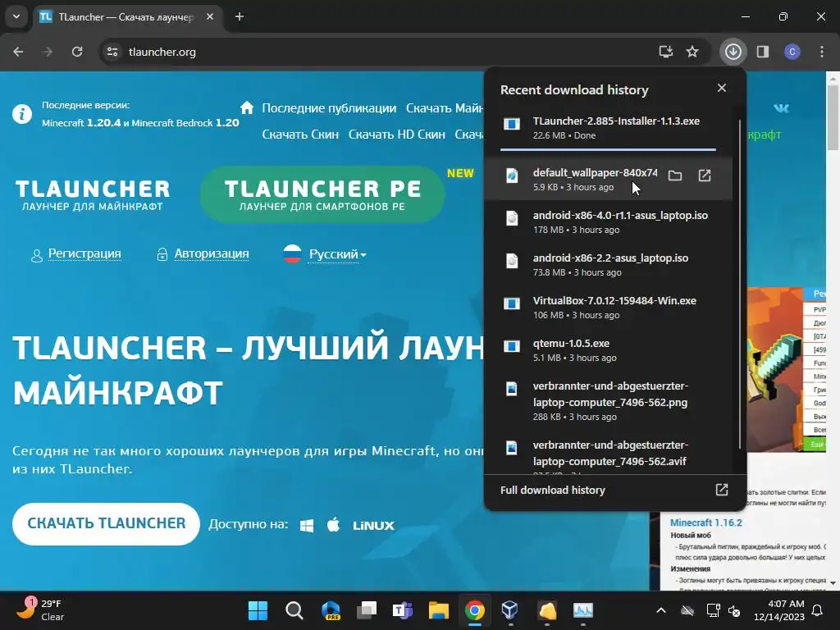Open Windows Start menu
This screenshot has height=630, width=840.
258,610
